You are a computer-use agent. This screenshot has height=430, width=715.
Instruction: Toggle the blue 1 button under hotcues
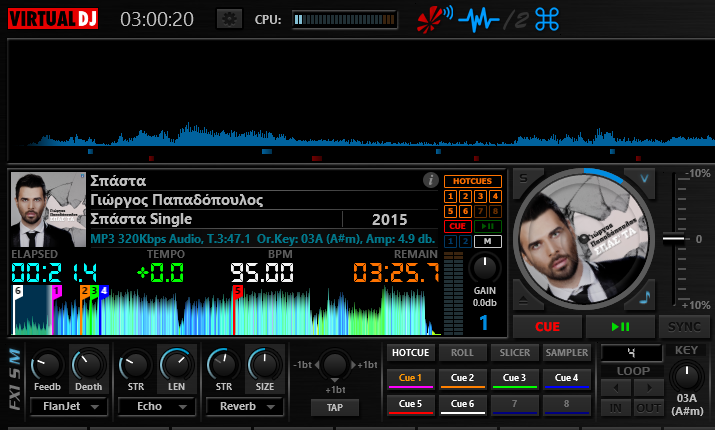(x=450, y=241)
